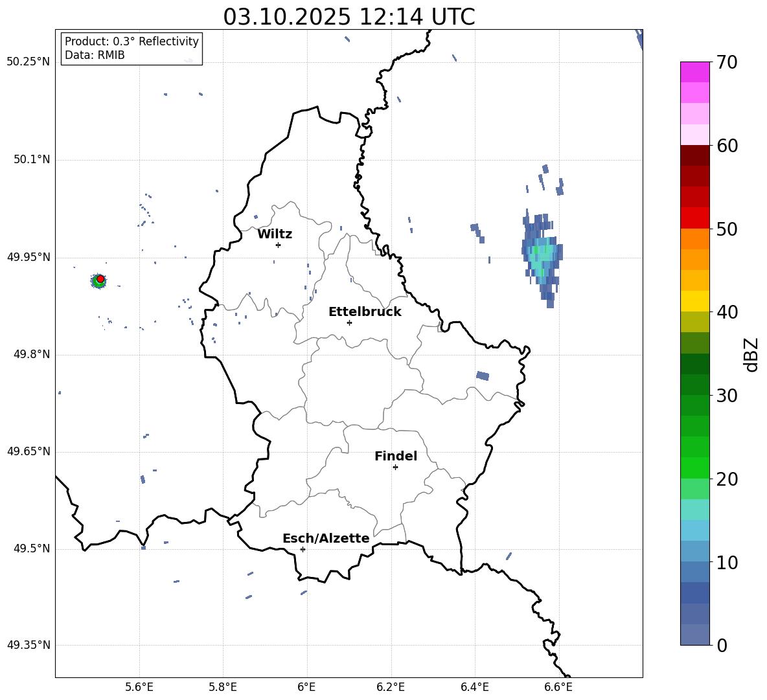Select the Wiltz city label
This screenshot has height=700, width=767.
(275, 234)
